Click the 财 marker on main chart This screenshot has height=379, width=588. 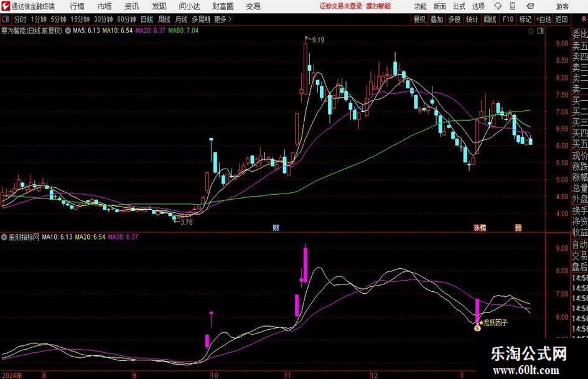[x=276, y=227]
